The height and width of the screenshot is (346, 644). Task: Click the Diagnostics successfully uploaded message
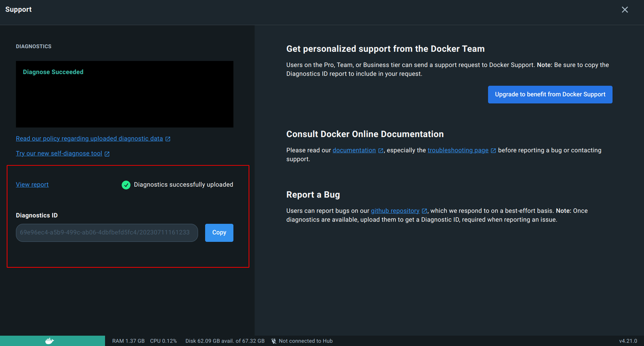pos(184,185)
